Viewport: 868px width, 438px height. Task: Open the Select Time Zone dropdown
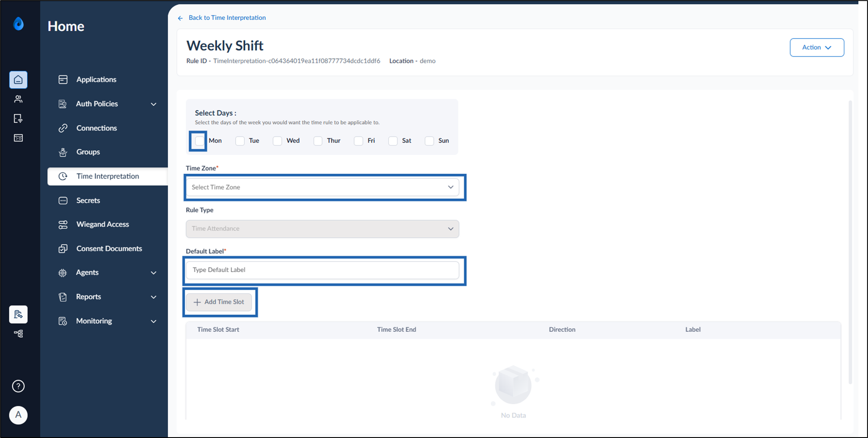tap(322, 187)
